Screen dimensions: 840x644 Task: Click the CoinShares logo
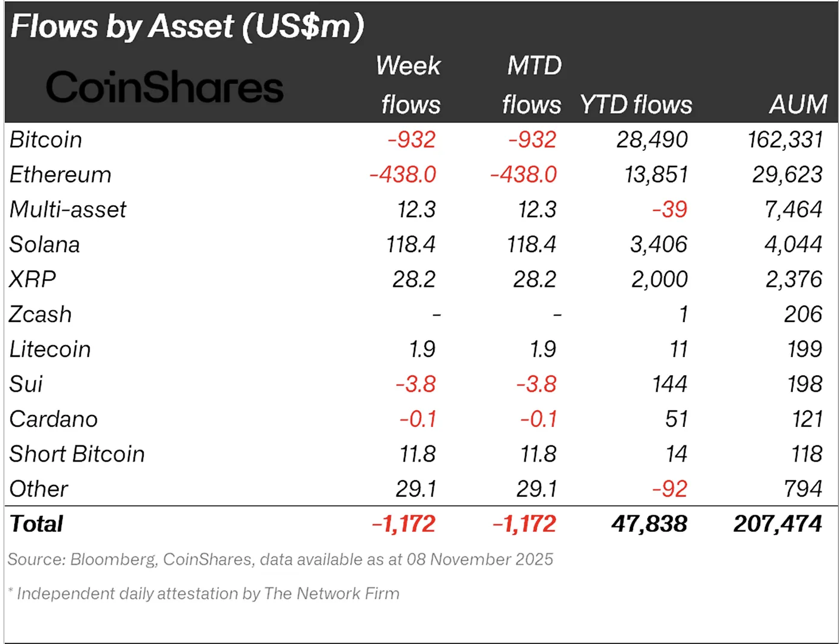coord(165,87)
